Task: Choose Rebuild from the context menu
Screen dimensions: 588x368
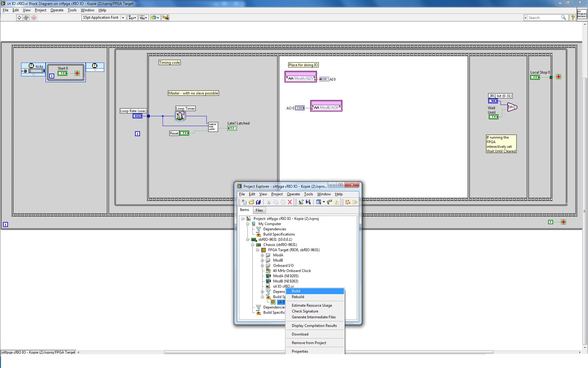Action: click(x=315, y=297)
